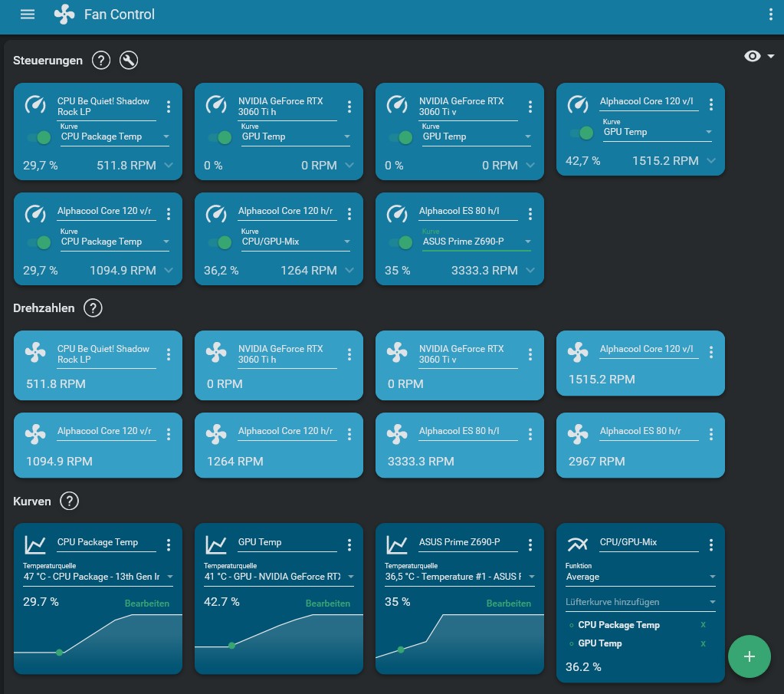This screenshot has width=784, height=694.
Task: Open the Steuerungen help question icon
Action: (101, 61)
